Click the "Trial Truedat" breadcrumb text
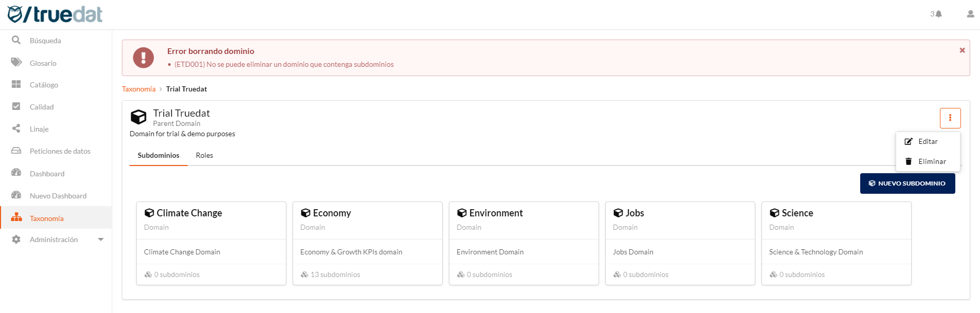Image resolution: width=980 pixels, height=313 pixels. tap(187, 89)
